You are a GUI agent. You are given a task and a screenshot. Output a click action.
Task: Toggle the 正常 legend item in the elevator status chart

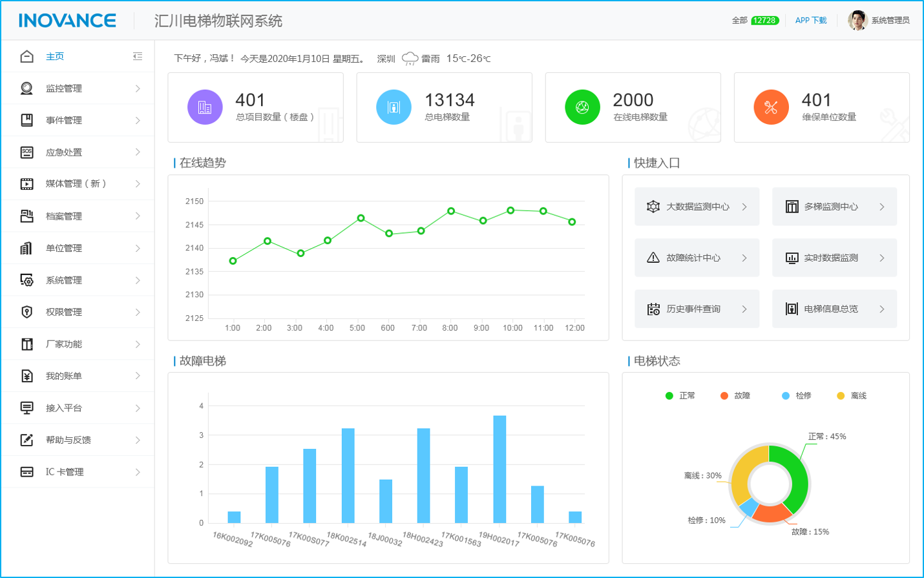coord(680,396)
